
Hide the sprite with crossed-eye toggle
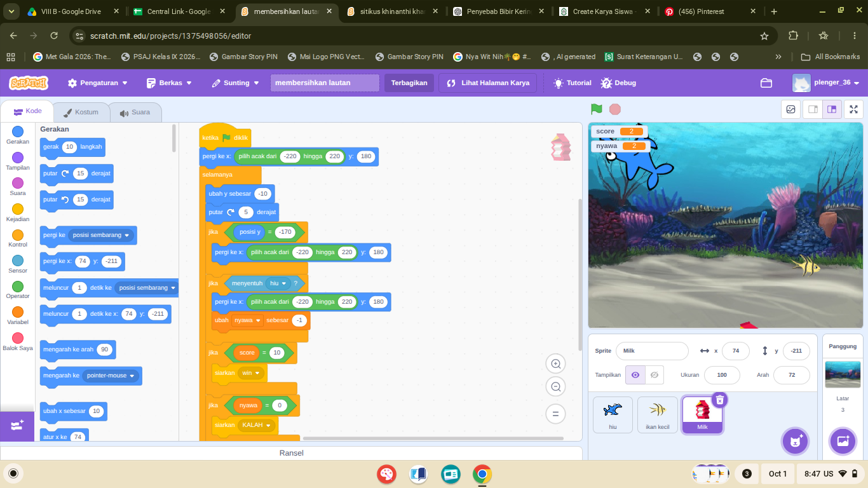[x=654, y=375]
